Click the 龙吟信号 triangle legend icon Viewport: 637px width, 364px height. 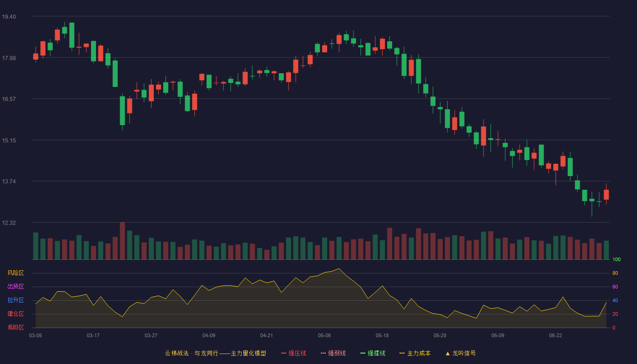448,353
